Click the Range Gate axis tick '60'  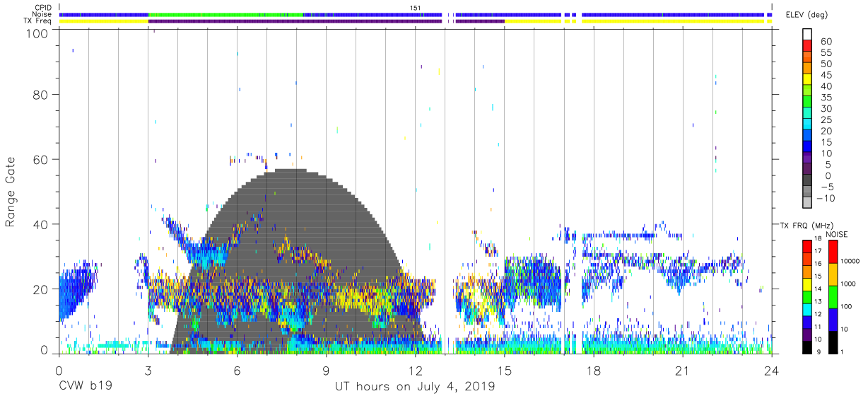coord(41,159)
